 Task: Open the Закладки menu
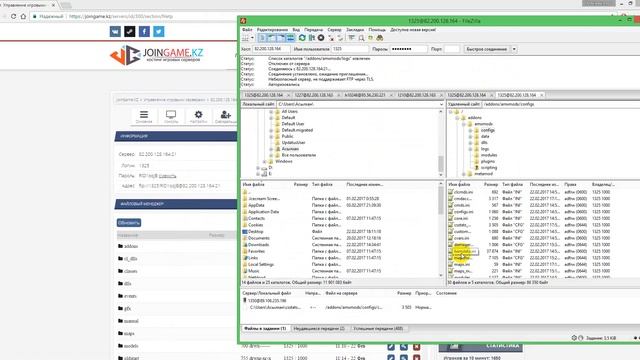355,30
